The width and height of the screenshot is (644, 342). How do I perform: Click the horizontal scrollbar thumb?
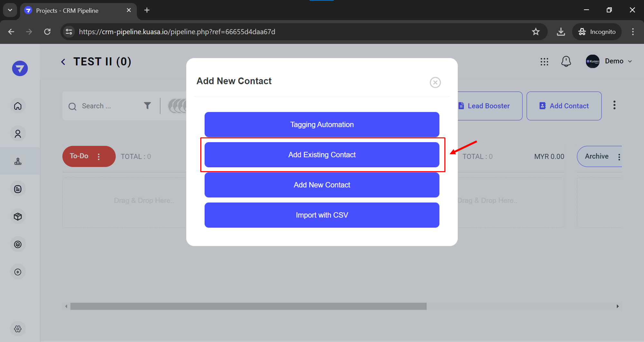click(x=248, y=306)
